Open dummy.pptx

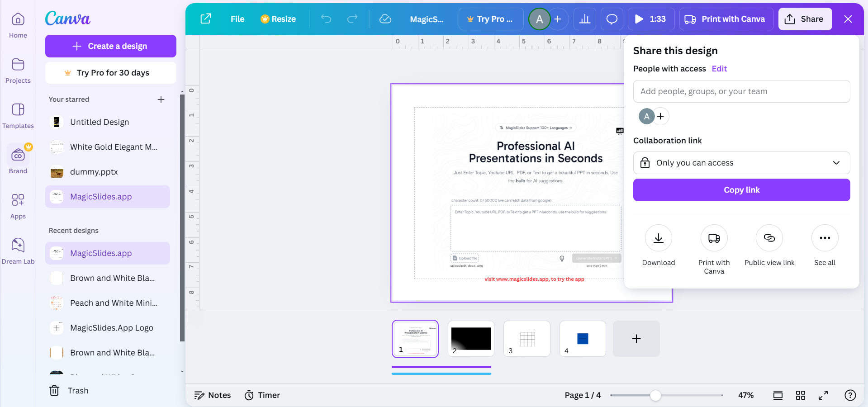point(108,172)
